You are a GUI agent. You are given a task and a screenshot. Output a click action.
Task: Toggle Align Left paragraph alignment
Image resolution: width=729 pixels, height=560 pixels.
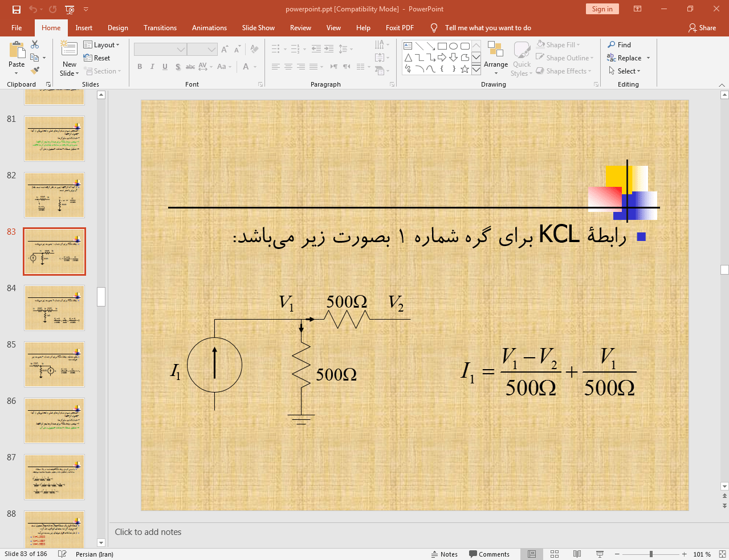pos(276,67)
